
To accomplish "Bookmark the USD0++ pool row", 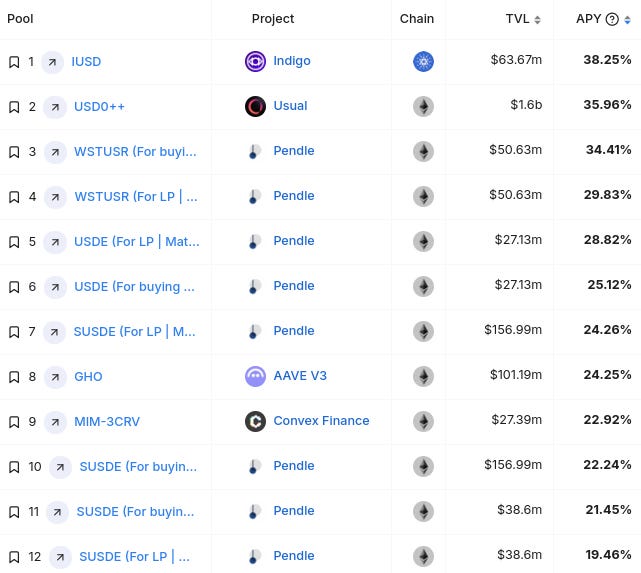I will (14, 107).
